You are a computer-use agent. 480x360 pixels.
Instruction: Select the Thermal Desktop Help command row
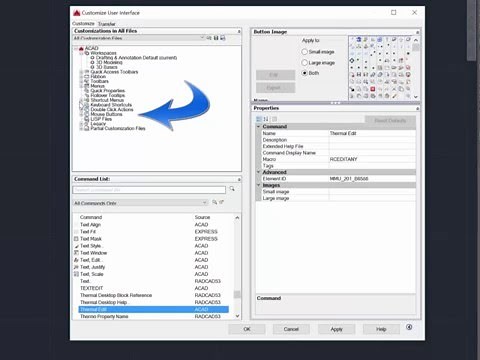[x=154, y=302]
